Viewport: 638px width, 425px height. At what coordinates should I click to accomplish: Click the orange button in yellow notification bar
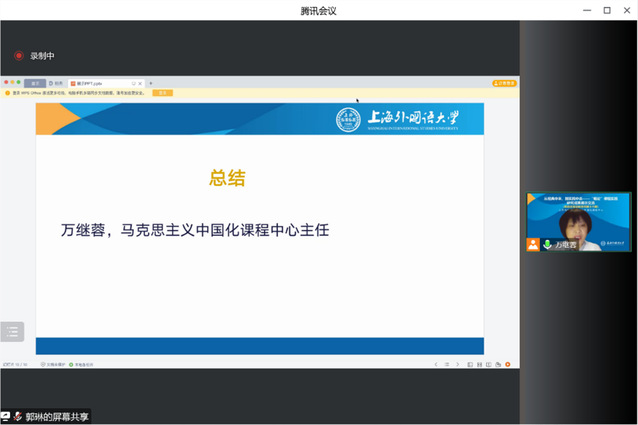162,93
